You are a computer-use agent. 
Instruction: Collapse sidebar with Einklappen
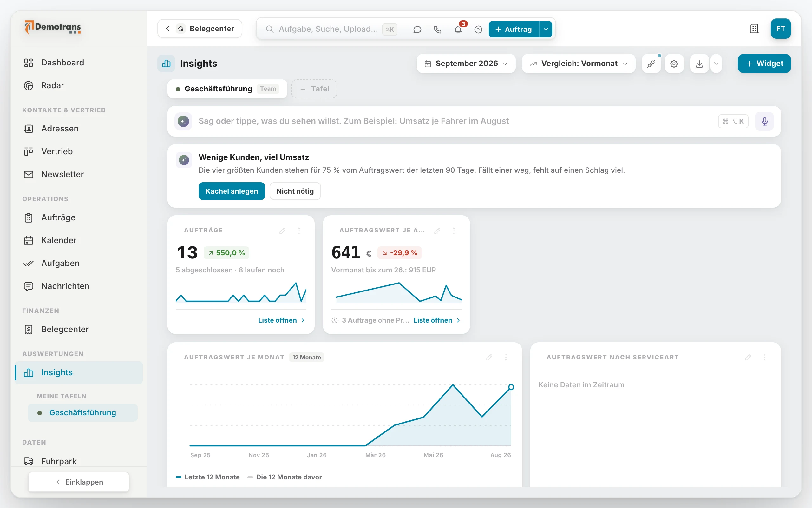[79, 482]
